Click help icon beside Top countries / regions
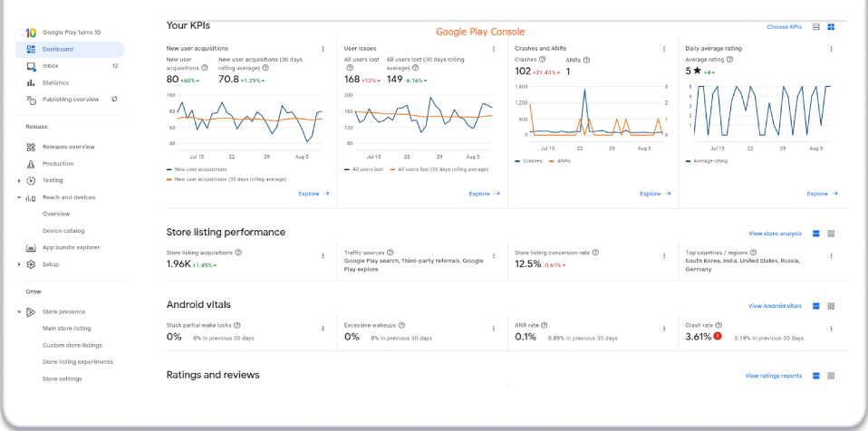 tap(753, 253)
